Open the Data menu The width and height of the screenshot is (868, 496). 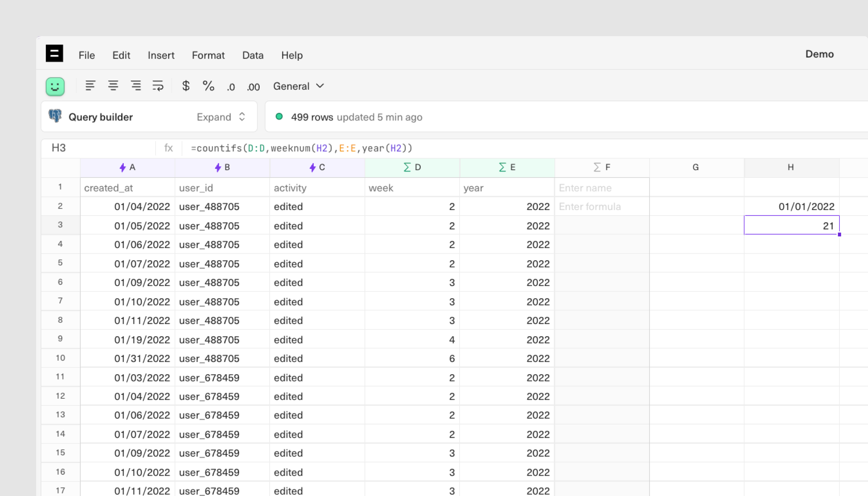(x=252, y=55)
